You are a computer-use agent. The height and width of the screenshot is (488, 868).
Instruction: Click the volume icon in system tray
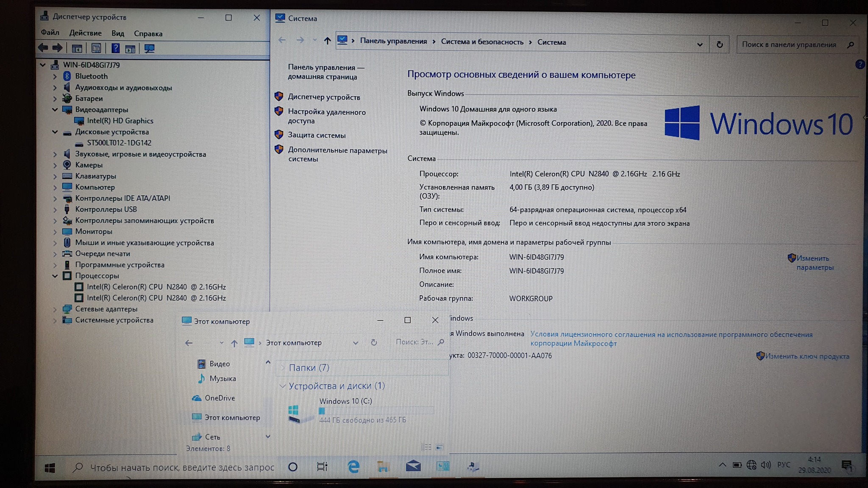[x=765, y=465]
